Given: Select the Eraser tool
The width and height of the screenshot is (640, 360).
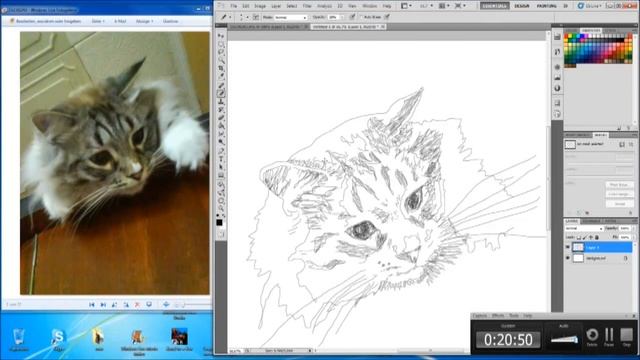Looking at the screenshot, I should click(221, 118).
